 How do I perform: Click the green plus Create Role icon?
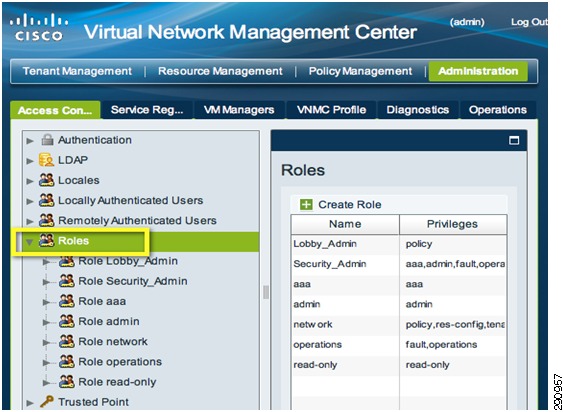coord(306,205)
